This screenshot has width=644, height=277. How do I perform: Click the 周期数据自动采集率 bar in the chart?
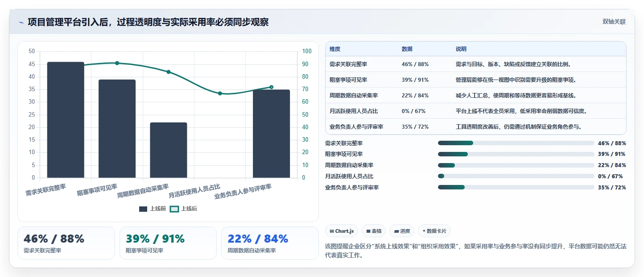[169, 150]
